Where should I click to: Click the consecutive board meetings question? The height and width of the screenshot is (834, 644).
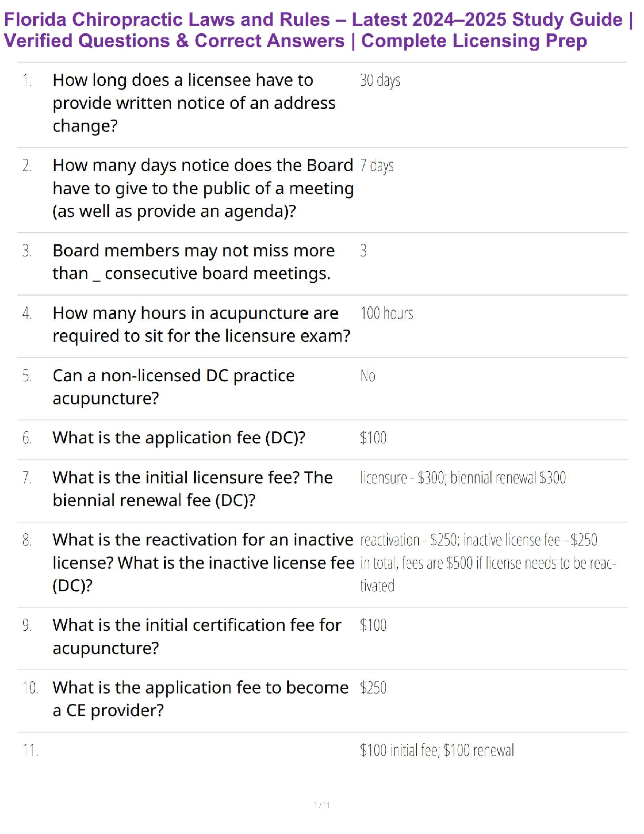[x=193, y=262]
